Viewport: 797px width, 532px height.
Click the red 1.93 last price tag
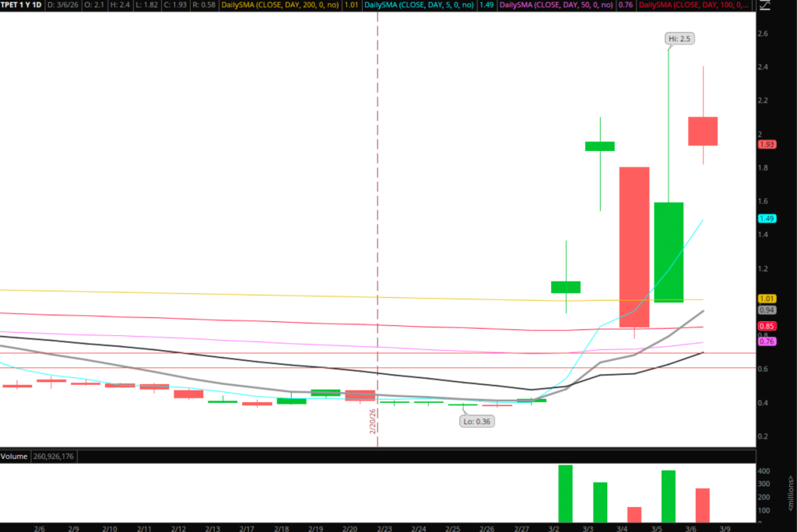[767, 145]
